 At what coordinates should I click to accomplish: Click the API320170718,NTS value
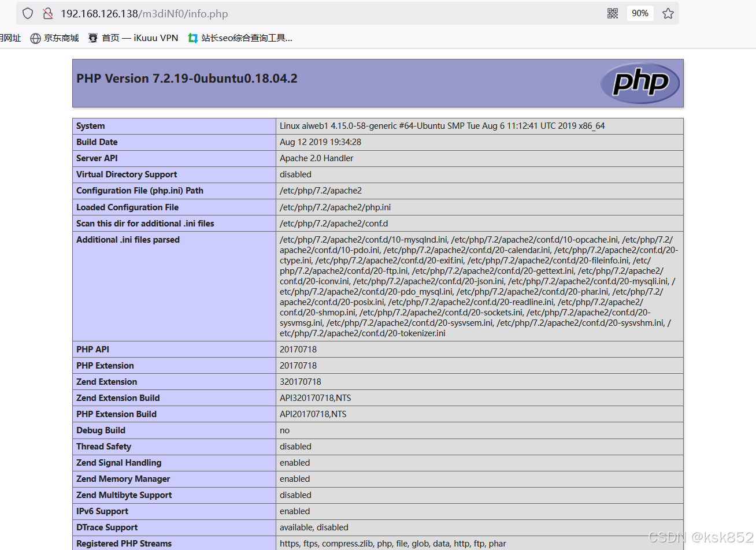[316, 398]
